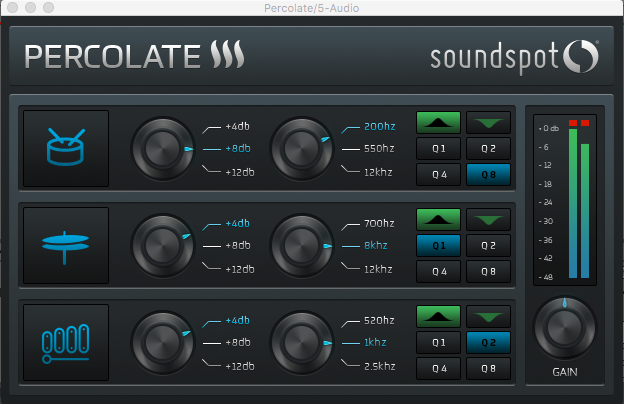The width and height of the screenshot is (624, 404).
Task: Select 550hz in drum row
Action: click(x=379, y=148)
